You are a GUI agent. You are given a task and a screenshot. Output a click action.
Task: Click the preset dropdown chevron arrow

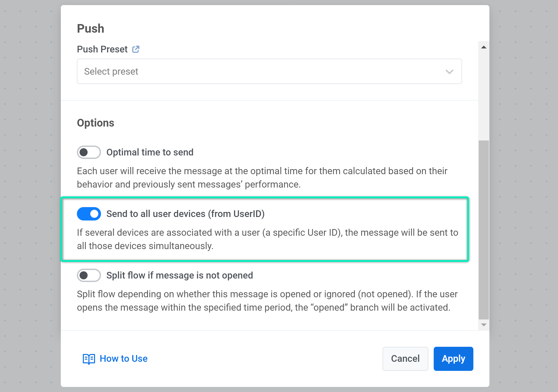pyautogui.click(x=449, y=72)
